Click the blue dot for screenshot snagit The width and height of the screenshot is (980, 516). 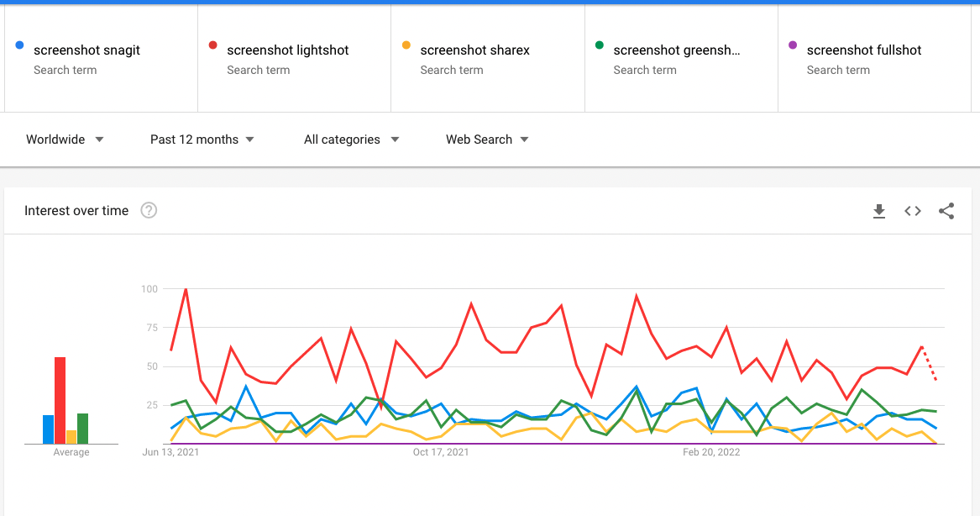point(19,45)
